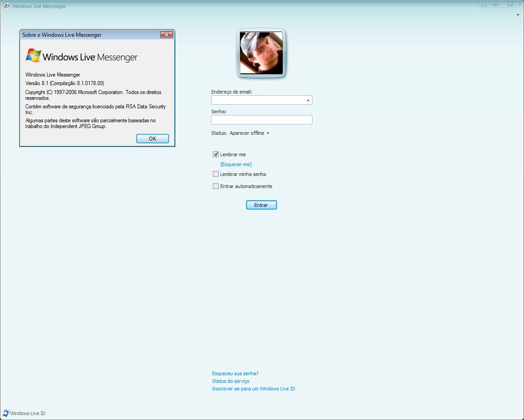Show menu via small arrow below window controls

tap(518, 15)
